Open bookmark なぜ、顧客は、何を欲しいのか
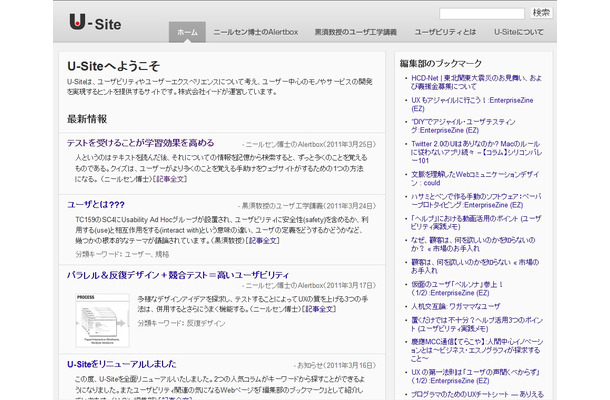Screen dimensions: 610x400 [473, 244]
